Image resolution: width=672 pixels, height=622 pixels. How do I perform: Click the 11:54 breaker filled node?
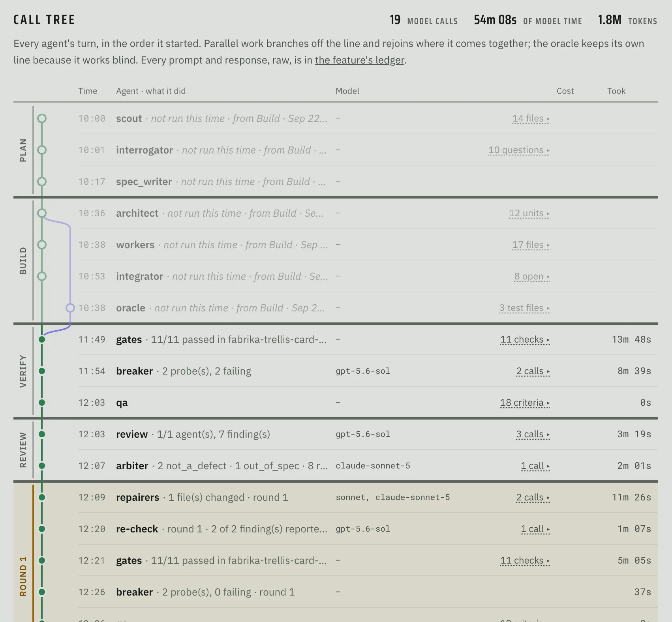point(42,371)
